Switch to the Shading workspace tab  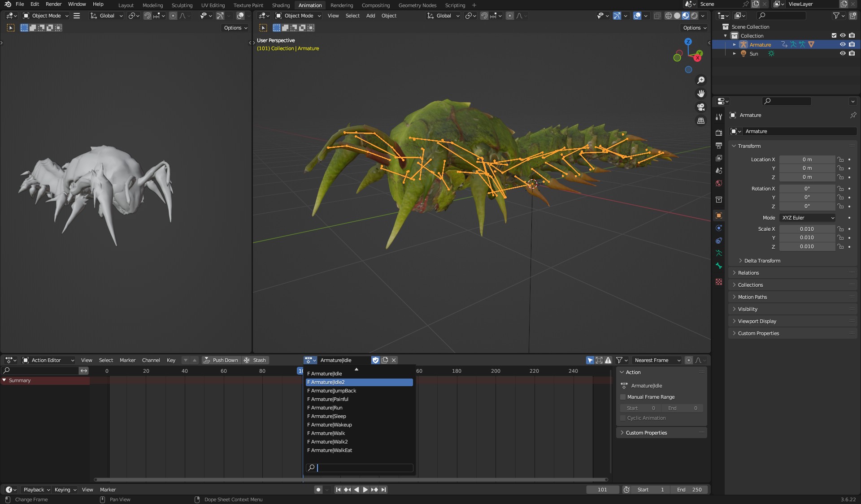pos(281,5)
